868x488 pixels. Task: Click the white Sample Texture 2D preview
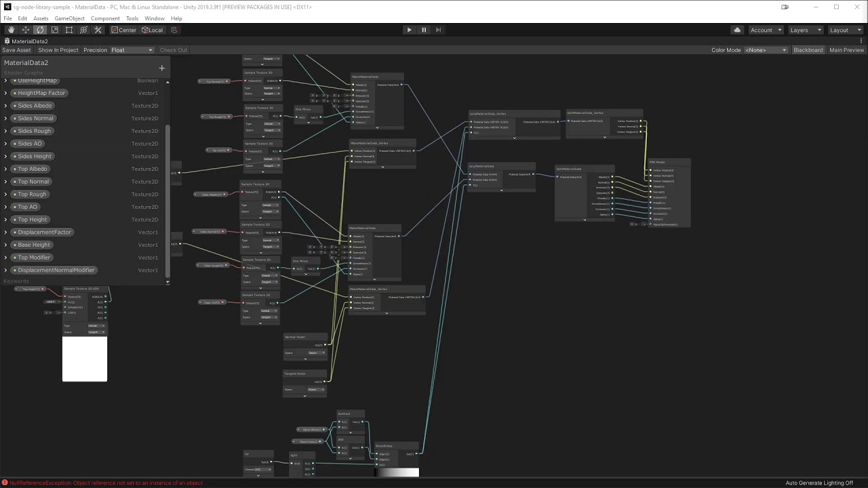85,359
